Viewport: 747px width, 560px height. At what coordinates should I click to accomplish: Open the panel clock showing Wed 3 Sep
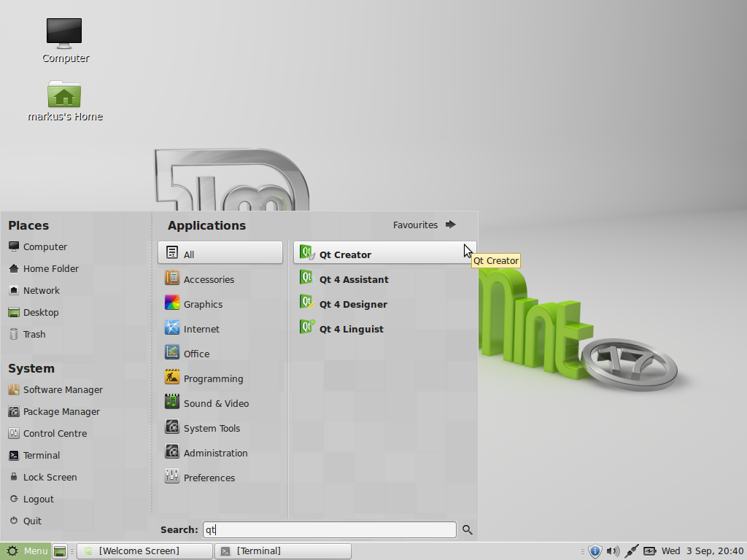(x=703, y=551)
